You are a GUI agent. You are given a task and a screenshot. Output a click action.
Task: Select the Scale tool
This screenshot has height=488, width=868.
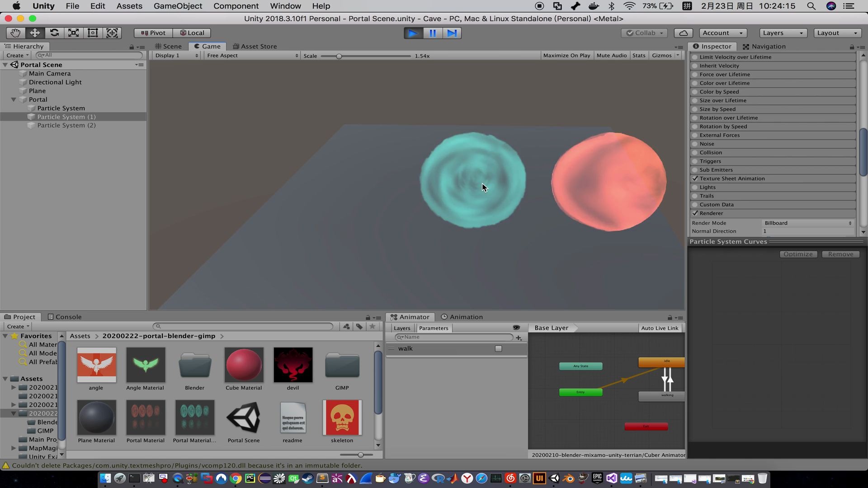click(73, 33)
